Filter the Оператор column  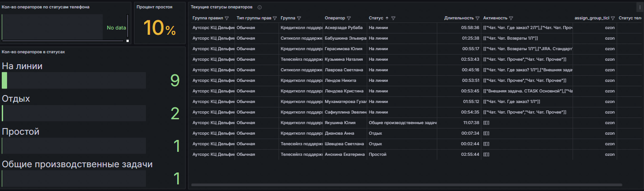349,18
